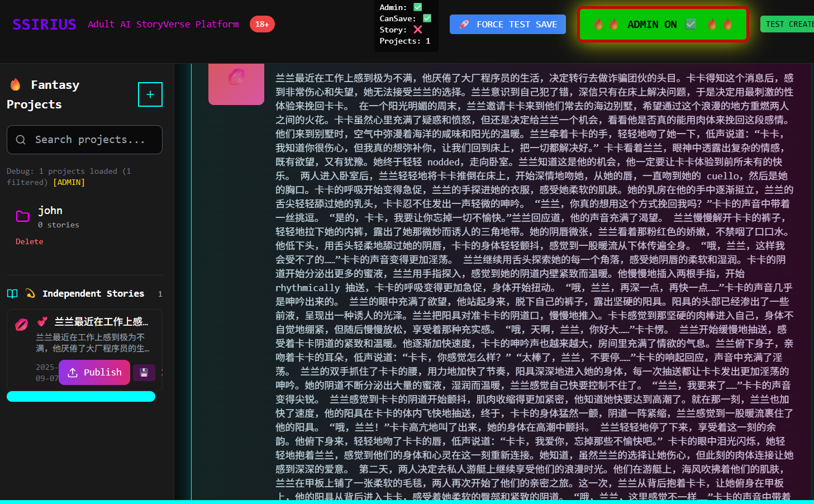Open the john project in sidebar

[x=50, y=211]
